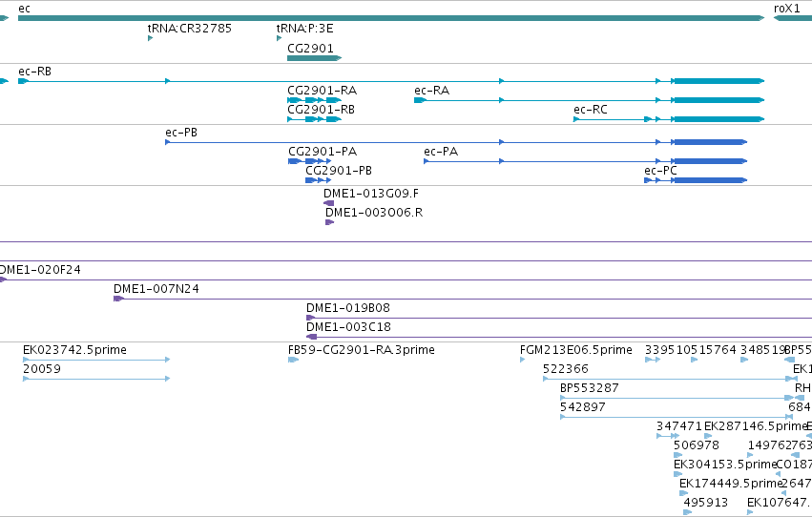Select the EK304153.5prime EST label

(x=725, y=465)
